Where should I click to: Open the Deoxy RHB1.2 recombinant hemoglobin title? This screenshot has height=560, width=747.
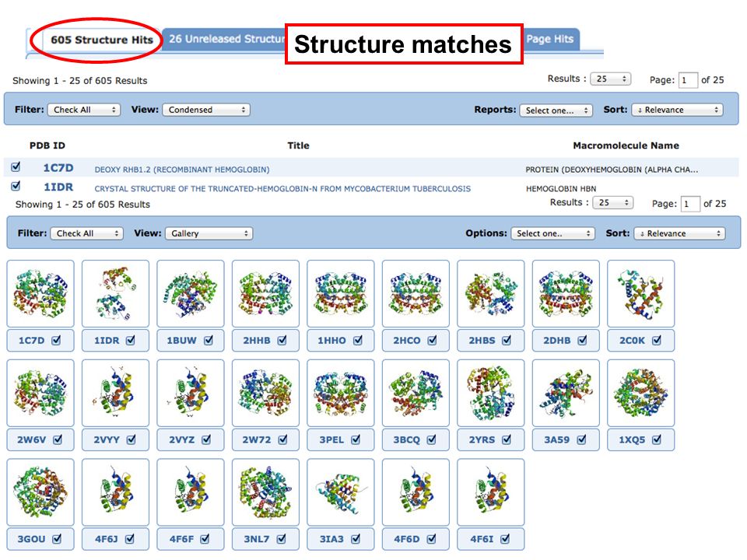tap(182, 170)
